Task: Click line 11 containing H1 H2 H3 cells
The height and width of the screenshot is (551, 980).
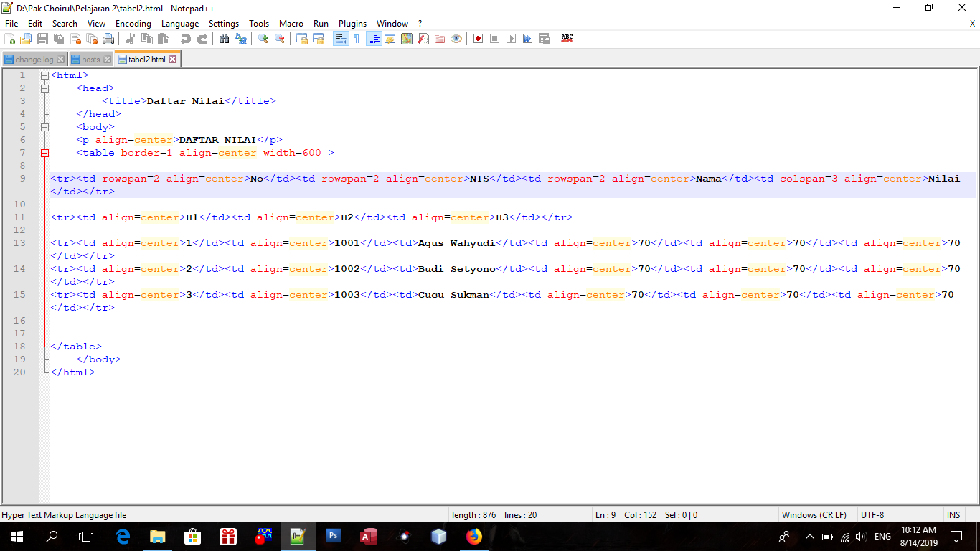Action: pyautogui.click(x=311, y=217)
